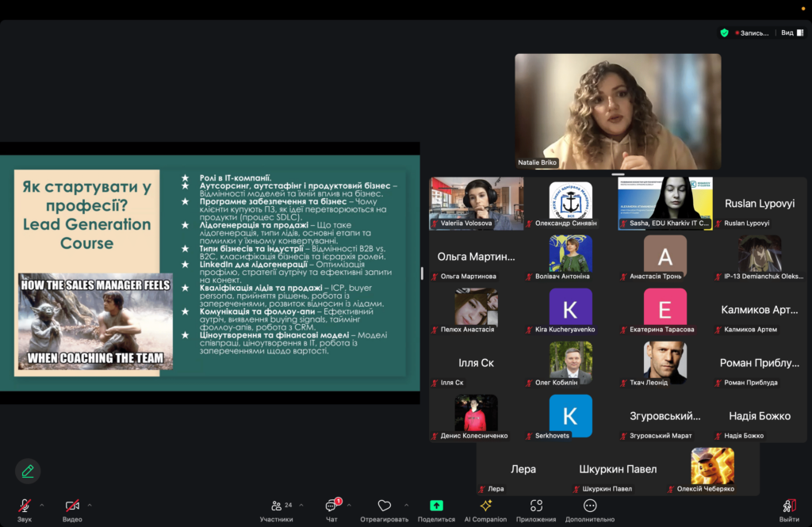This screenshot has height=527, width=812.
Task: Select Роман Приблуда's participant tile
Action: 760,363
